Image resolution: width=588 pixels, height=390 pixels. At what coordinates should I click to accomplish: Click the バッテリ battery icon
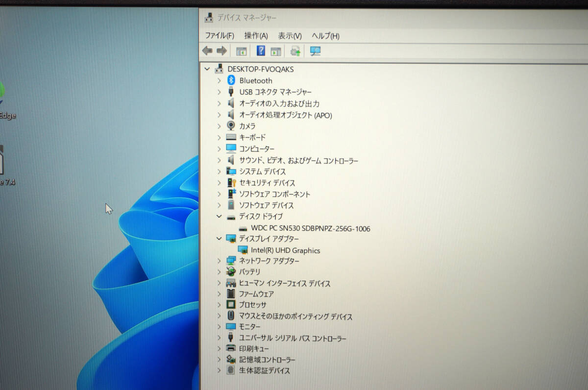231,271
